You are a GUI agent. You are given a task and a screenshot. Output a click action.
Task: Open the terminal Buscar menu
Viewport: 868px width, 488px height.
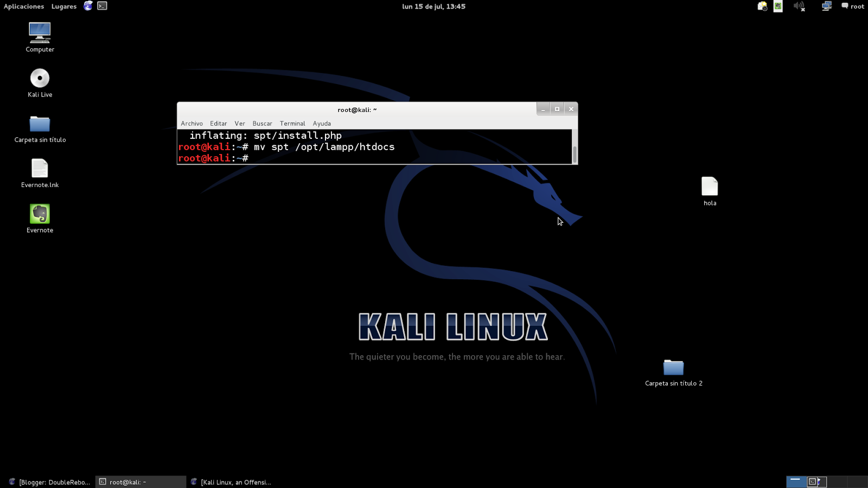pyautogui.click(x=262, y=124)
